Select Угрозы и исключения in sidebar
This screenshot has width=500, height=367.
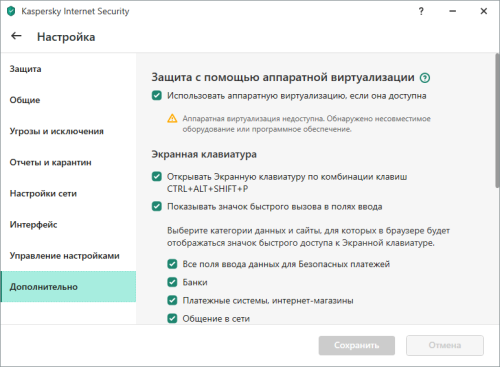coord(68,131)
